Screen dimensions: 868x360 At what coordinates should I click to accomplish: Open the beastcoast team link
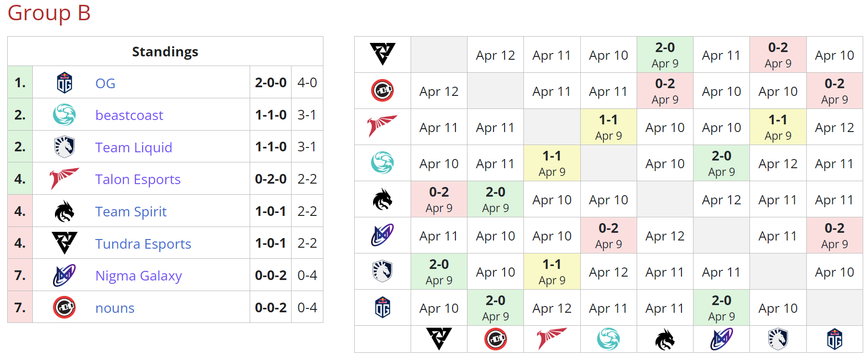point(129,115)
